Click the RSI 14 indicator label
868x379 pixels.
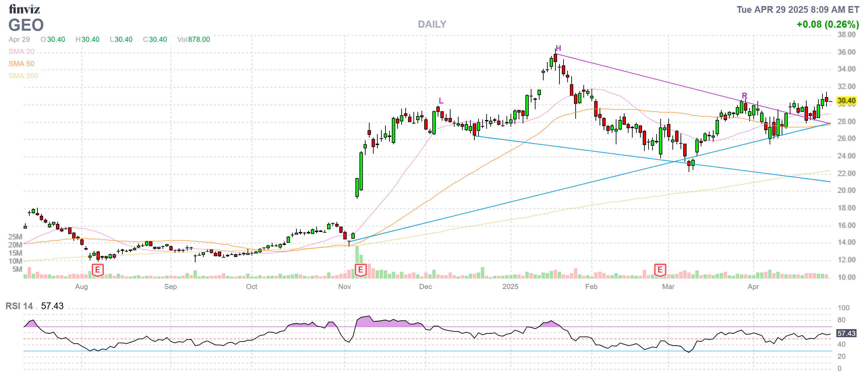click(x=19, y=306)
